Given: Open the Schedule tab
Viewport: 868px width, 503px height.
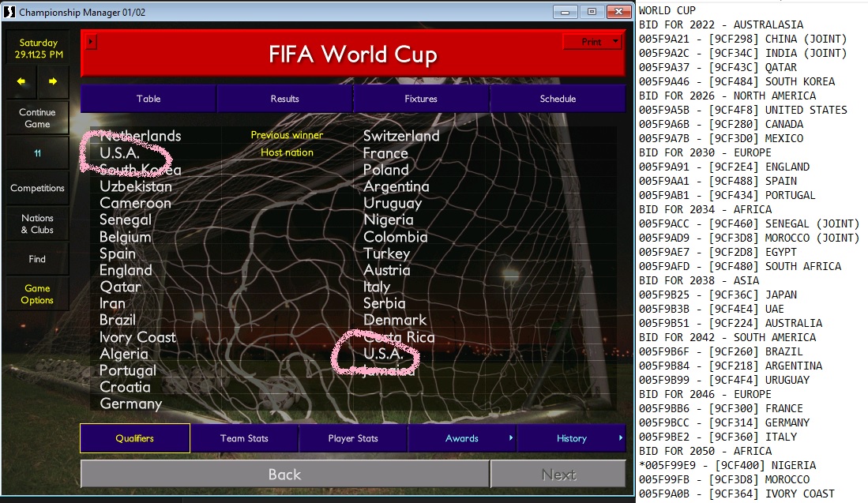Looking at the screenshot, I should 558,99.
